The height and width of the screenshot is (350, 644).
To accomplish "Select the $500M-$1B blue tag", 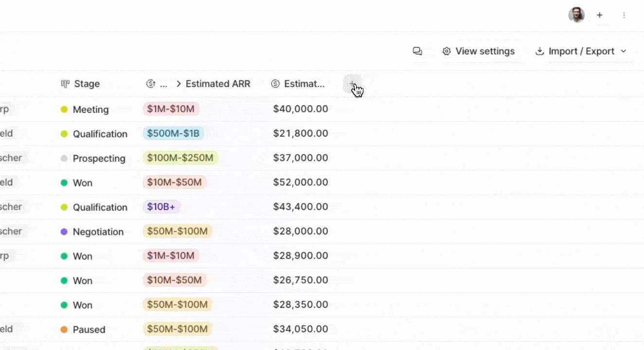I will (173, 133).
